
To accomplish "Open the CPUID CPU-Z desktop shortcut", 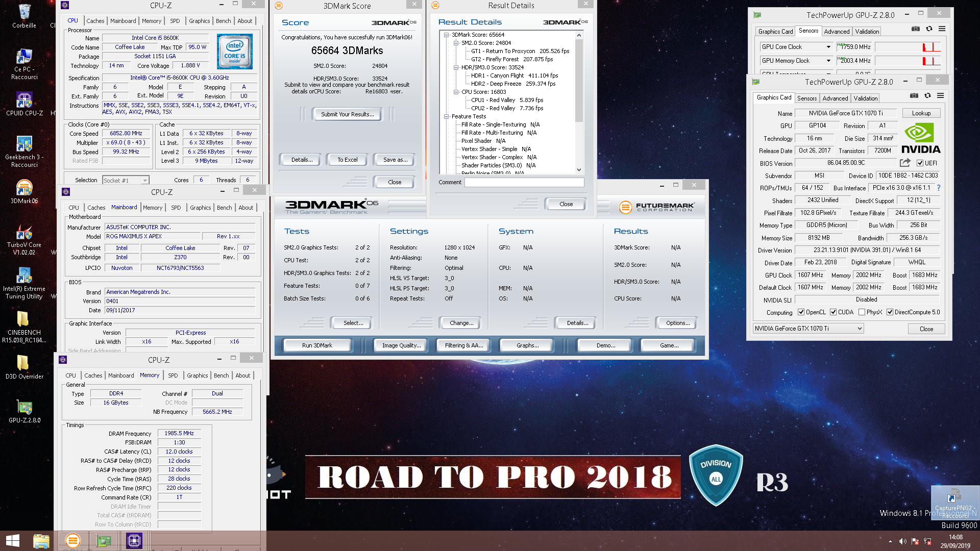I will (x=24, y=104).
